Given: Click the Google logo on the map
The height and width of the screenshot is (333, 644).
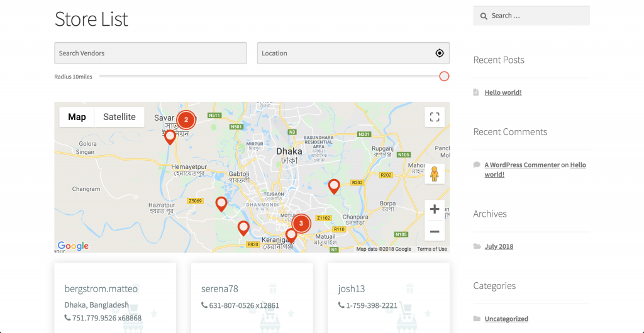Looking at the screenshot, I should pyautogui.click(x=73, y=246).
